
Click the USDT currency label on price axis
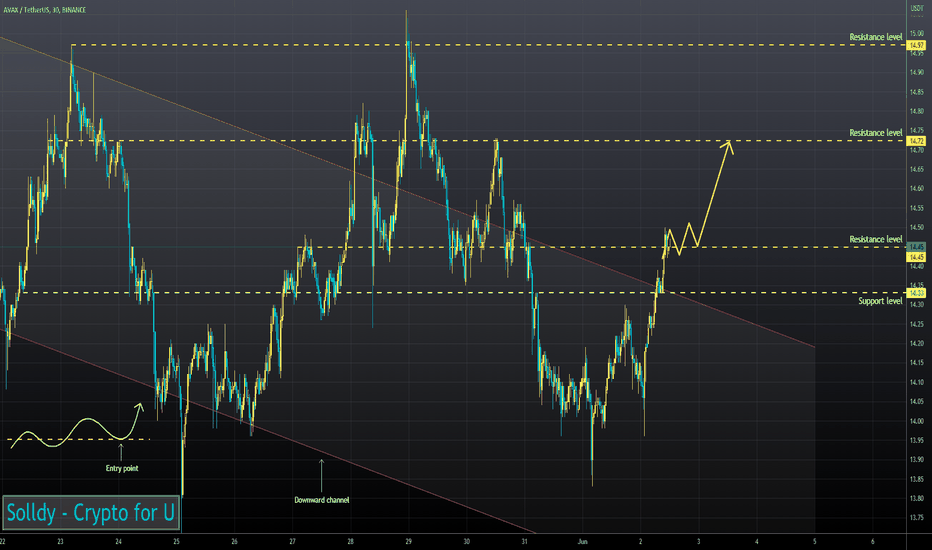pyautogui.click(x=916, y=8)
